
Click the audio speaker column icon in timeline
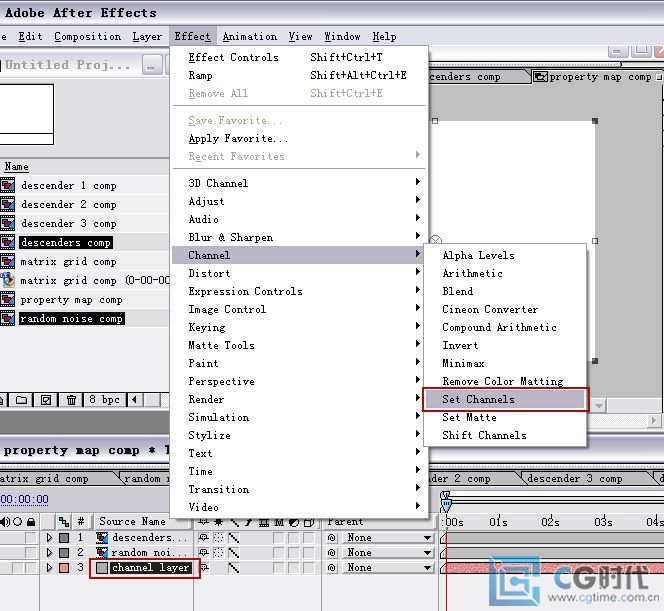pos(5,522)
